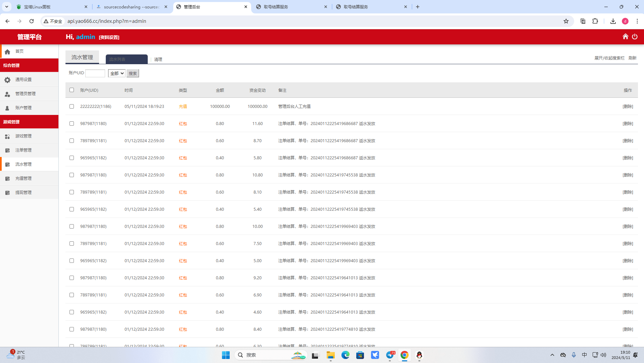
Task: Click the power logout icon
Action: pos(635,37)
